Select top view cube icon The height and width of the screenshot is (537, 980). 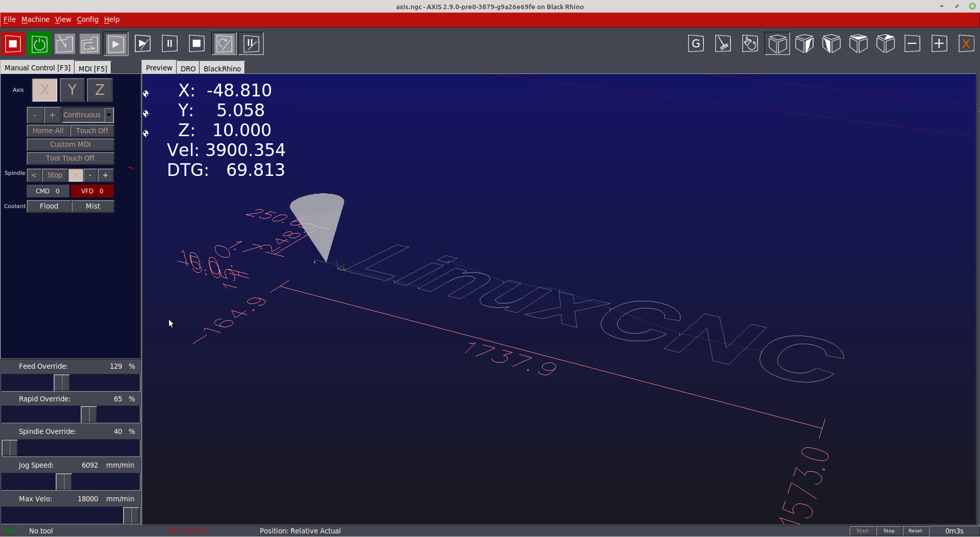(859, 44)
